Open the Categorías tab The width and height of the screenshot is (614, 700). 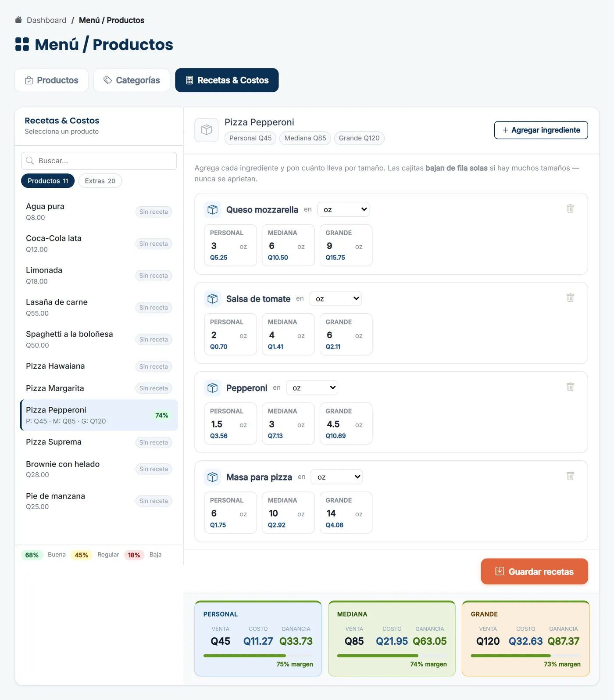tap(132, 80)
